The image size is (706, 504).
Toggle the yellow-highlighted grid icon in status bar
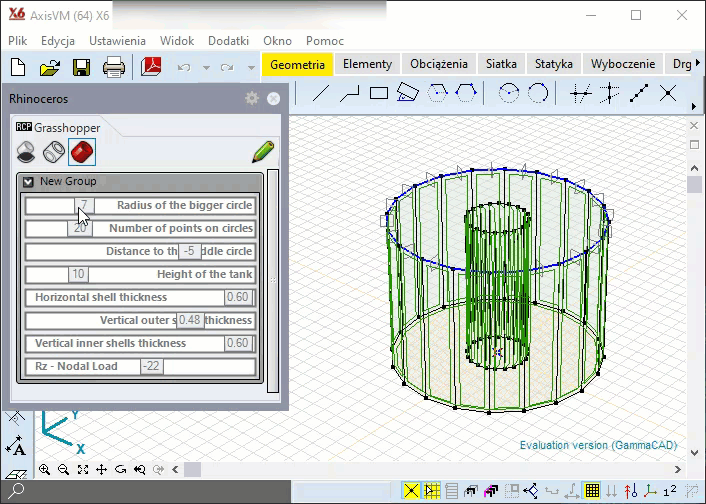[592, 491]
